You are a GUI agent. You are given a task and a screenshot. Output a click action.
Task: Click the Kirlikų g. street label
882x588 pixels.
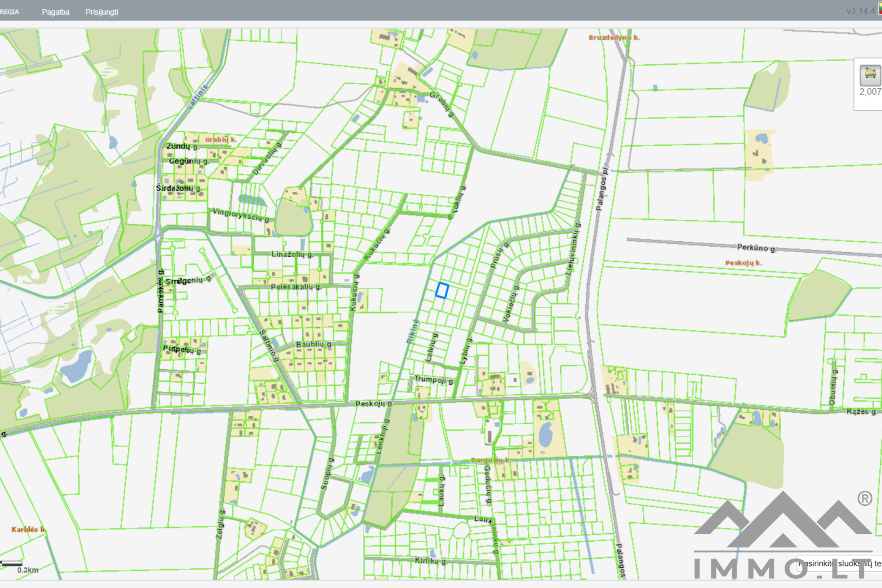pos(430,561)
